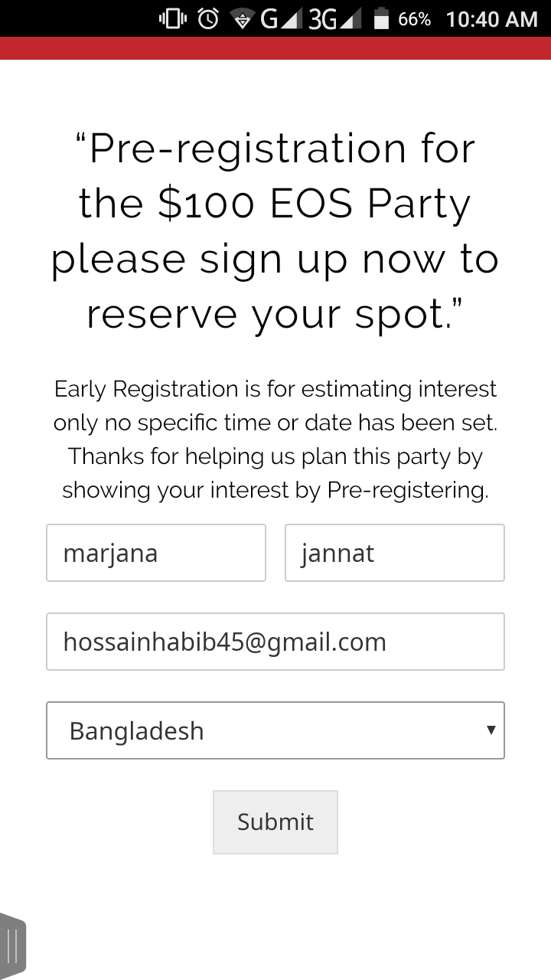Tap the gray side handle at bottom-left

point(13,946)
